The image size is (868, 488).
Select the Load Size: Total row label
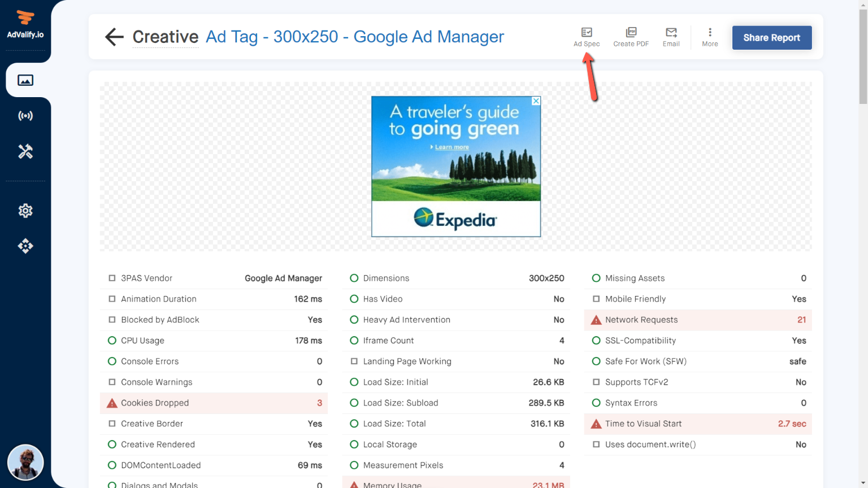[x=394, y=424]
